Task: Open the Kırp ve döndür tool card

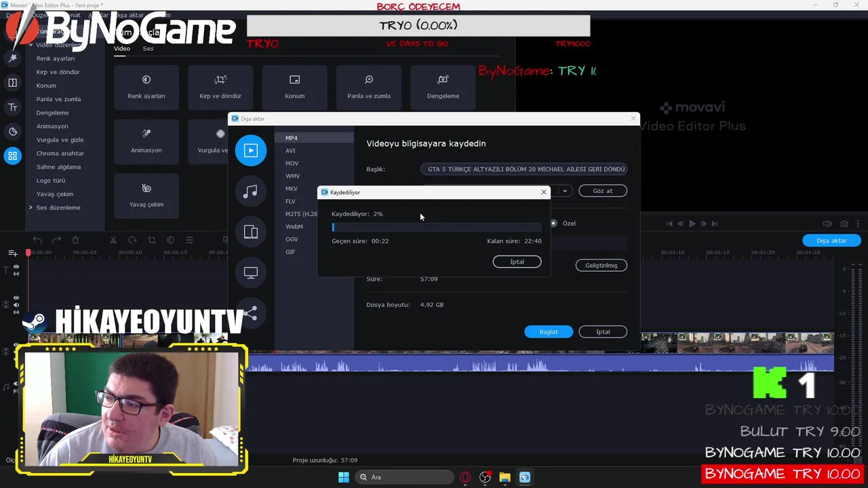Action: (x=220, y=87)
